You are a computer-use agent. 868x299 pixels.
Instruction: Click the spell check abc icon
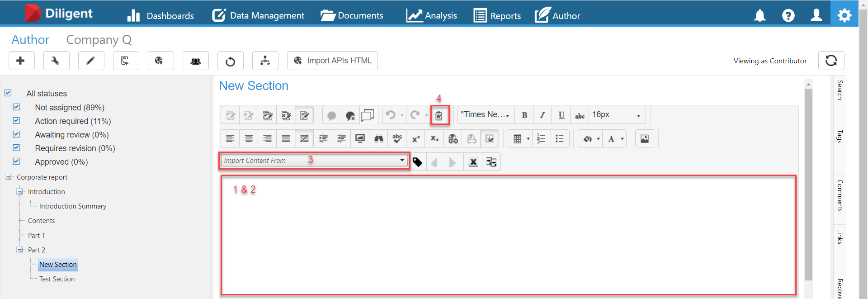point(397,139)
